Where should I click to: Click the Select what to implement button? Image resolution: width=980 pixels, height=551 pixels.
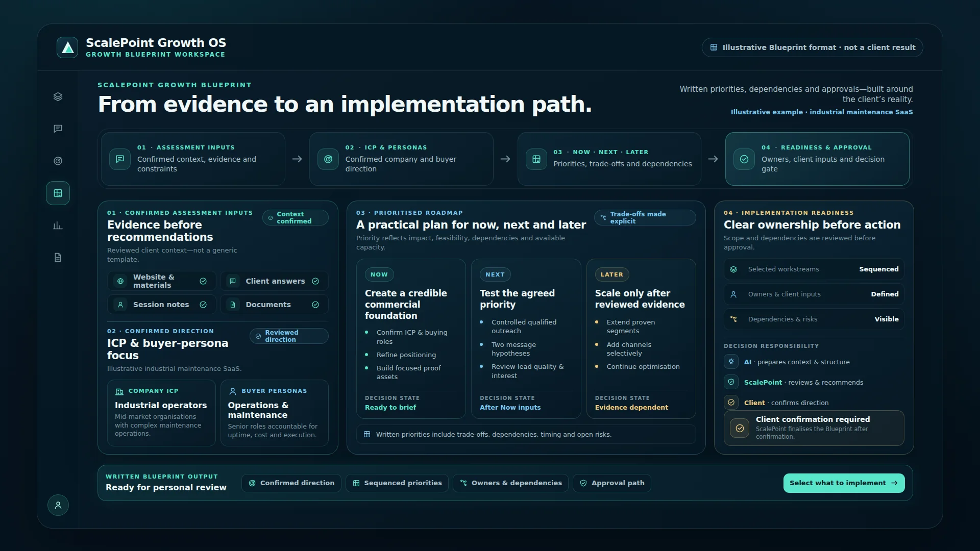tap(844, 483)
